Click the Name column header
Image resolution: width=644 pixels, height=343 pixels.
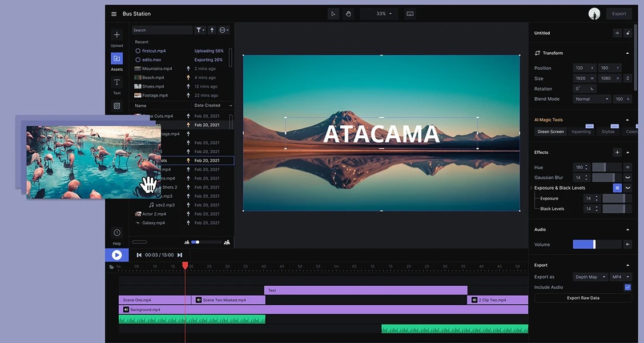tap(141, 106)
